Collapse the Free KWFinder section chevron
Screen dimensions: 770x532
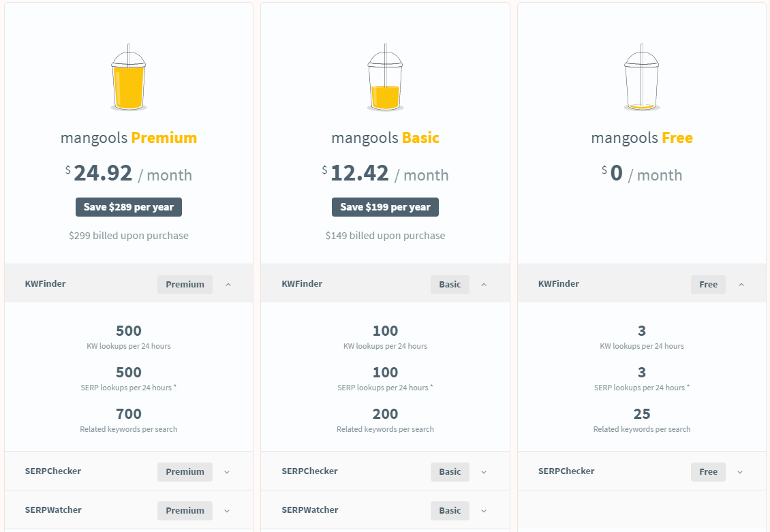click(741, 285)
